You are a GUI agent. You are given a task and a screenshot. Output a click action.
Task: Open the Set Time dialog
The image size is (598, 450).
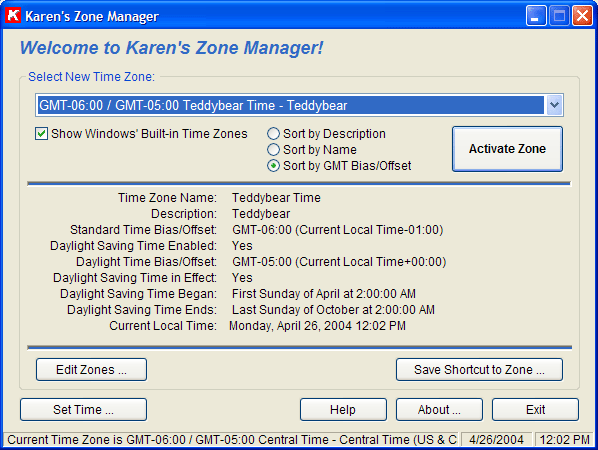[84, 410]
